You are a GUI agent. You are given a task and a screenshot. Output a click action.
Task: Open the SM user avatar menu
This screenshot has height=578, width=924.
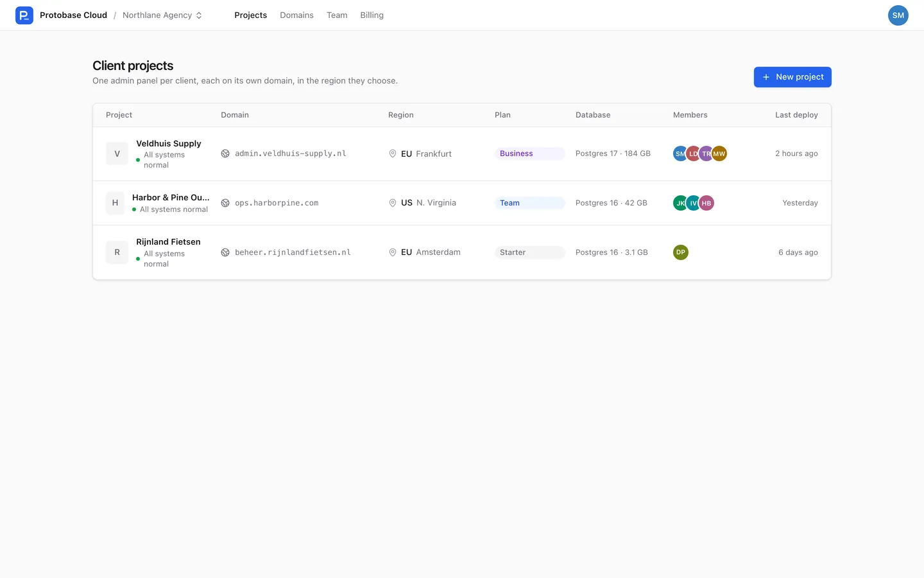point(898,15)
